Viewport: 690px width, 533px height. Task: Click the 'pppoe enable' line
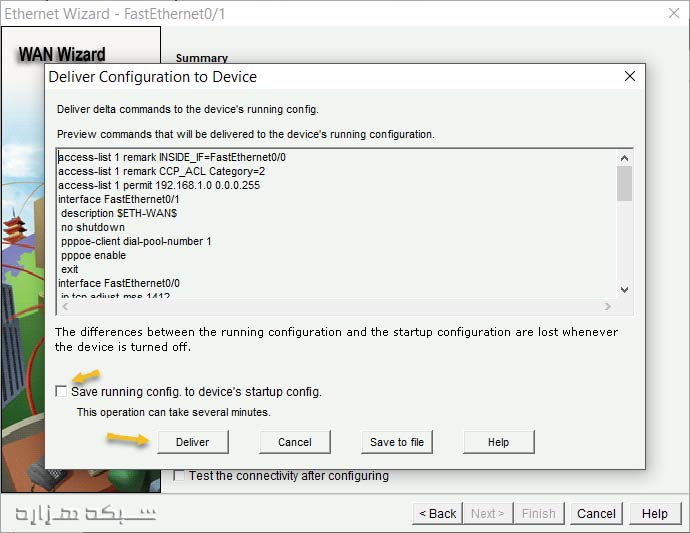(x=93, y=255)
